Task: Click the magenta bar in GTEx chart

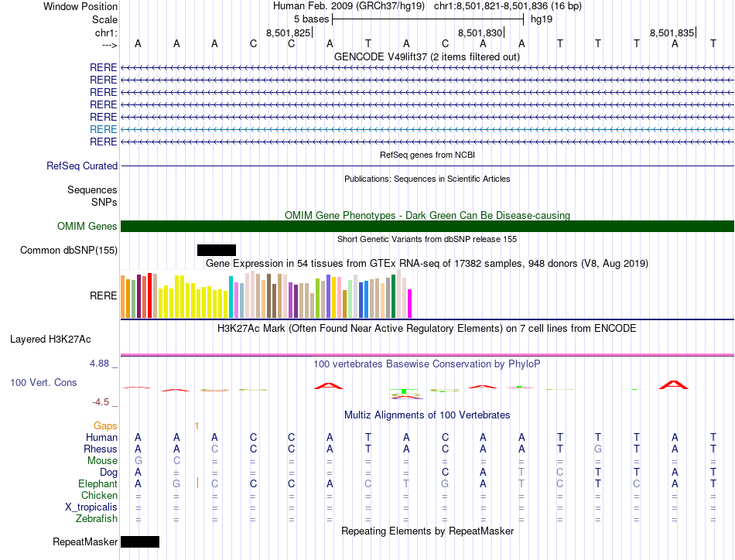Action: (410, 304)
